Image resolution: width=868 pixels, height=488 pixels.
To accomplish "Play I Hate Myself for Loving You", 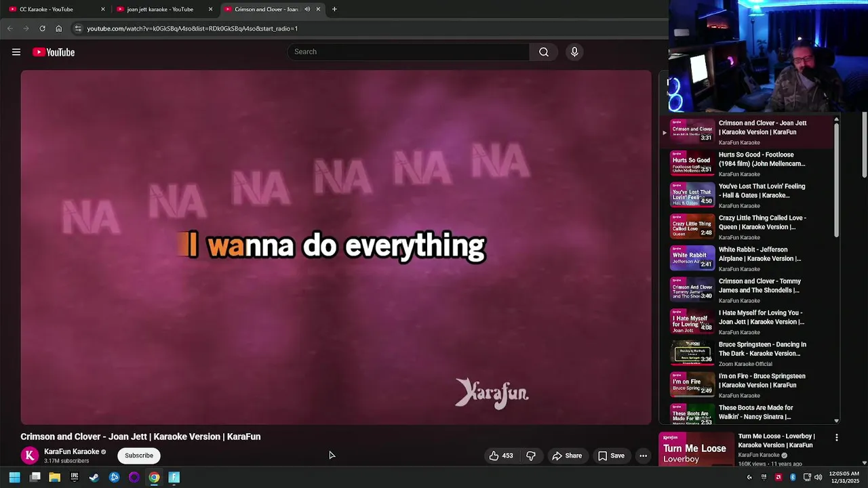I will coord(749,322).
